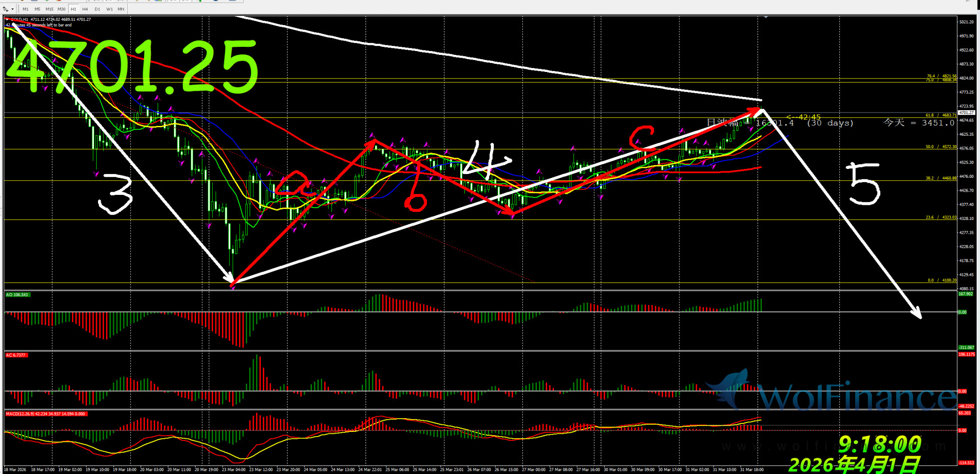Change timeframe to D1 daily
The image size is (980, 474).
(x=97, y=9)
